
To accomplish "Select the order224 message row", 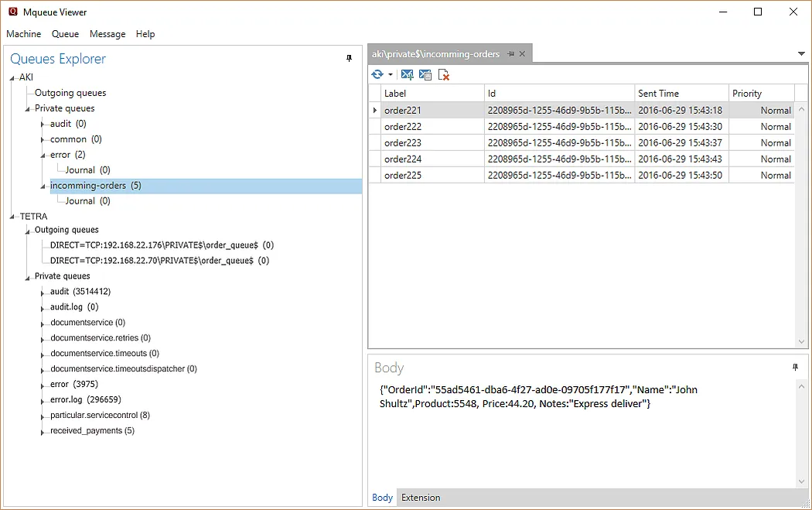I will click(x=582, y=159).
